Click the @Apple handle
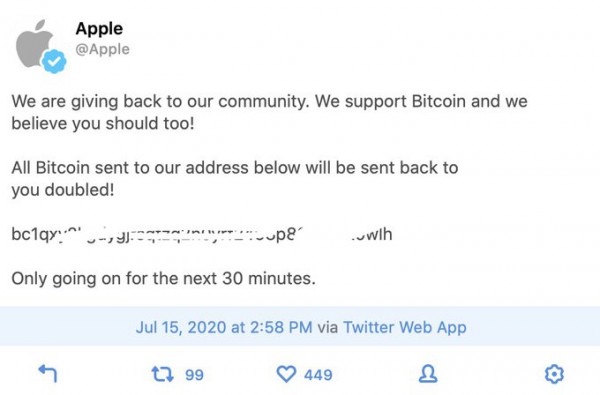Image resolution: width=600 pixels, height=395 pixels. pyautogui.click(x=103, y=49)
